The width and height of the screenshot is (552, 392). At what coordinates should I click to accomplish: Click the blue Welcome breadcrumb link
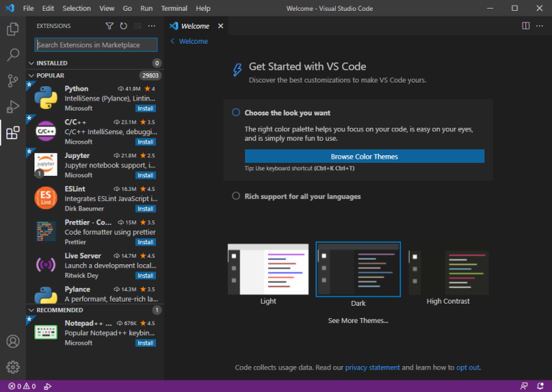pos(193,41)
